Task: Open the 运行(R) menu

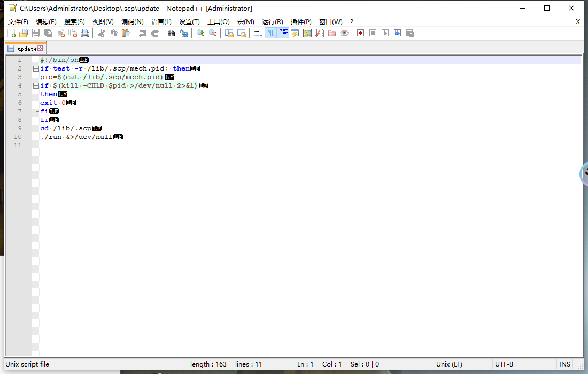Action: click(x=272, y=22)
